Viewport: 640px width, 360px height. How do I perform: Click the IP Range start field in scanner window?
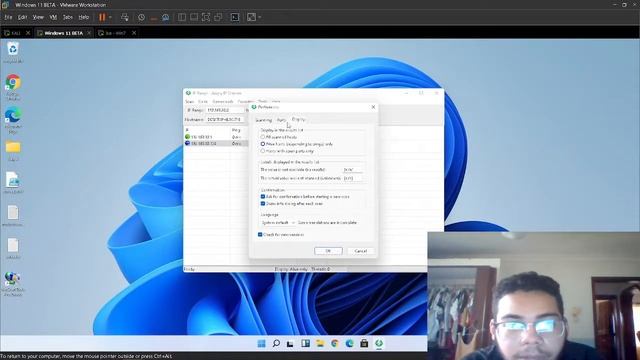click(x=224, y=110)
